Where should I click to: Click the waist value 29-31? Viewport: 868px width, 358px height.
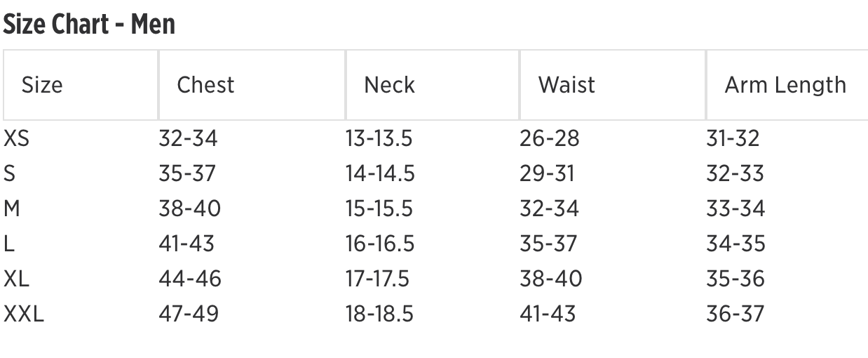point(546,173)
